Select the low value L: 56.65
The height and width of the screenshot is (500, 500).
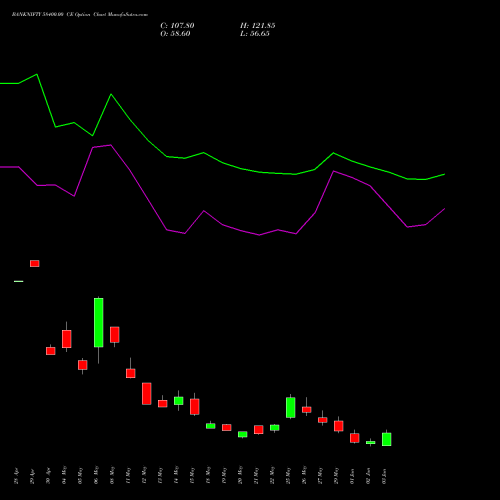tap(255, 34)
